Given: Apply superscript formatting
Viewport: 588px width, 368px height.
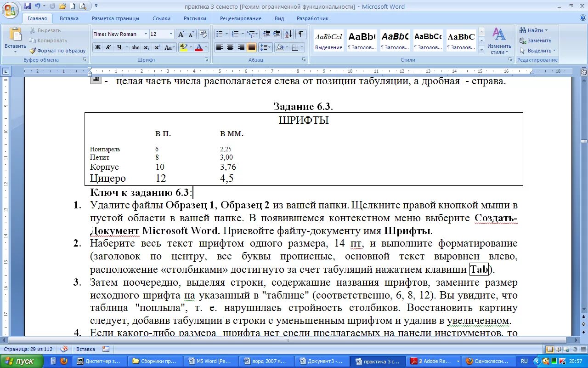Looking at the screenshot, I should [157, 47].
